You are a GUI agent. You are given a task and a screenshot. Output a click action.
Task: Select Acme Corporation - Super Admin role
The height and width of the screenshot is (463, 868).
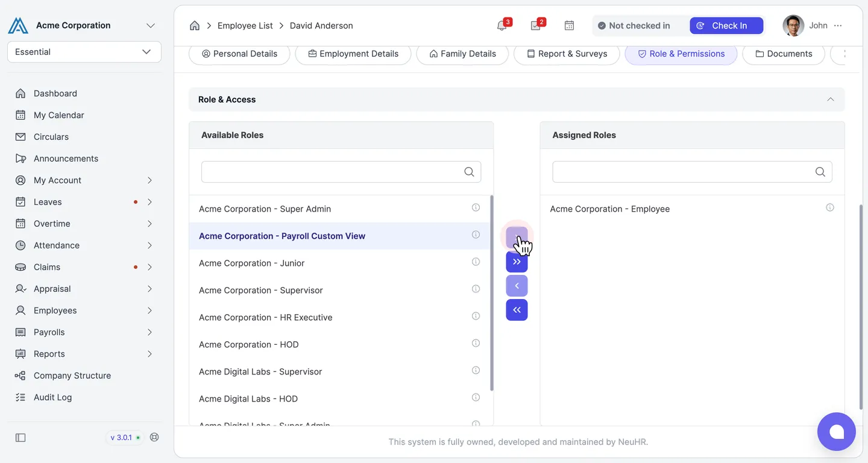[339, 209]
